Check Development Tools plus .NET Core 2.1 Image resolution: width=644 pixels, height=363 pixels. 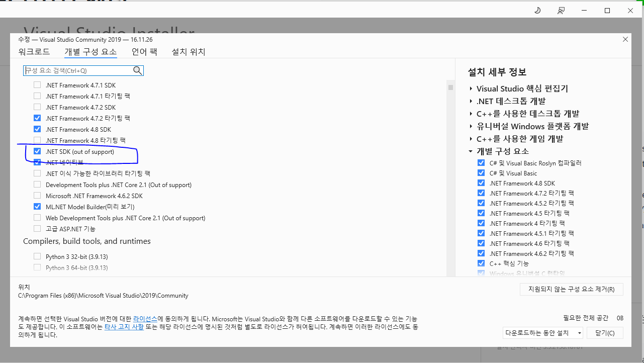point(37,185)
